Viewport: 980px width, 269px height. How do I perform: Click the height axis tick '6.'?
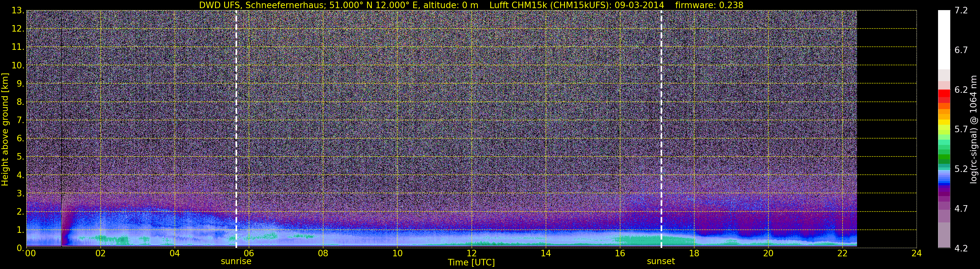[20, 139]
